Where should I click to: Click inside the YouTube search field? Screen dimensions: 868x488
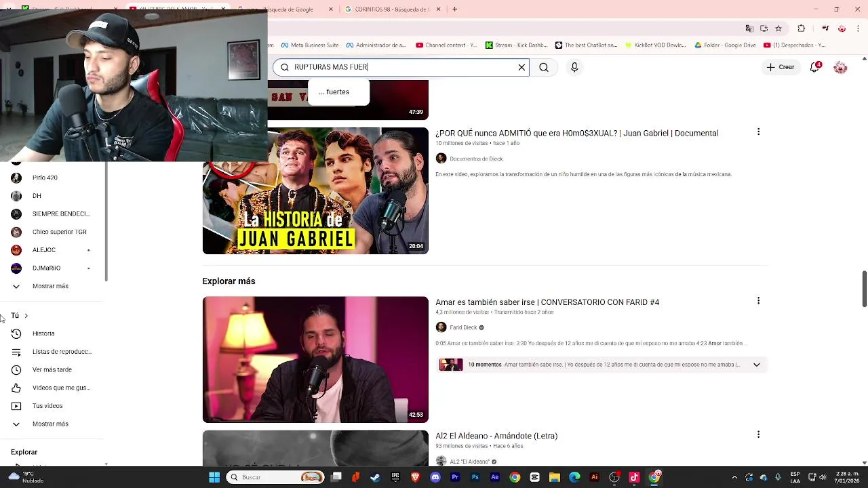(x=401, y=67)
